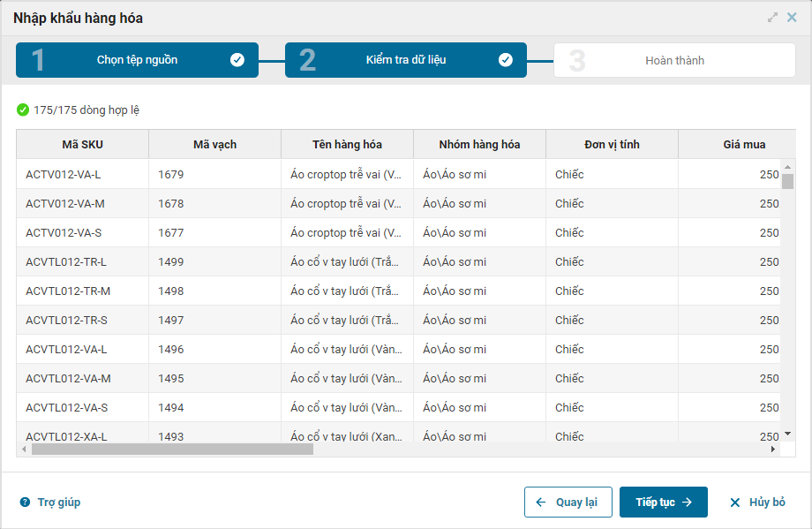Click the Trợ giúp help link
This screenshot has height=529, width=812.
tap(50, 503)
